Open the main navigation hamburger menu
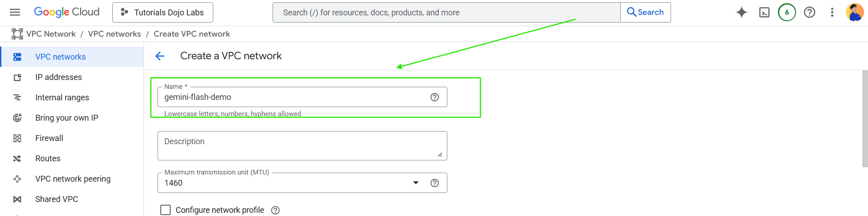 tap(15, 12)
